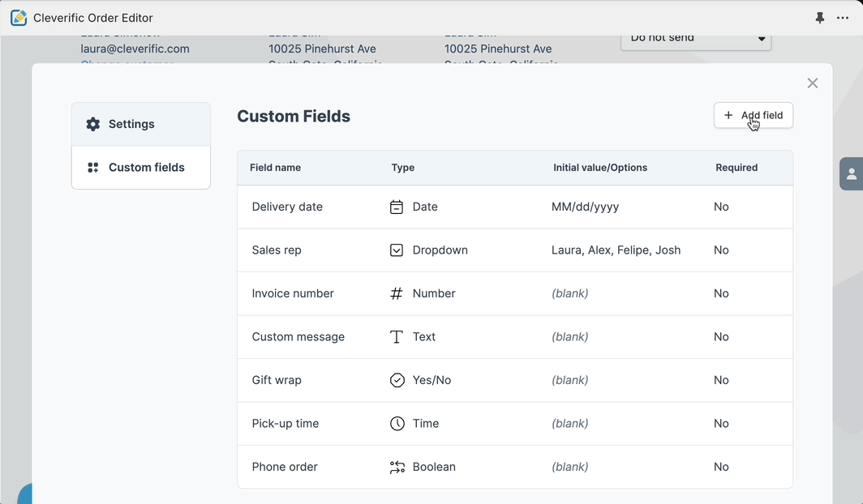The height and width of the screenshot is (504, 863).
Task: Click the Number type label
Action: click(x=434, y=293)
